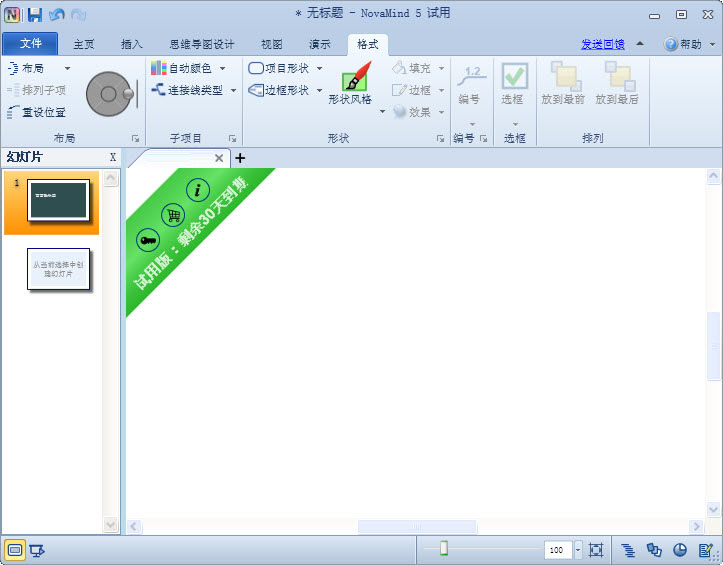Viewport: 723px width, 565px height.
Task: Toggle normal view mode in status bar
Action: pyautogui.click(x=15, y=550)
